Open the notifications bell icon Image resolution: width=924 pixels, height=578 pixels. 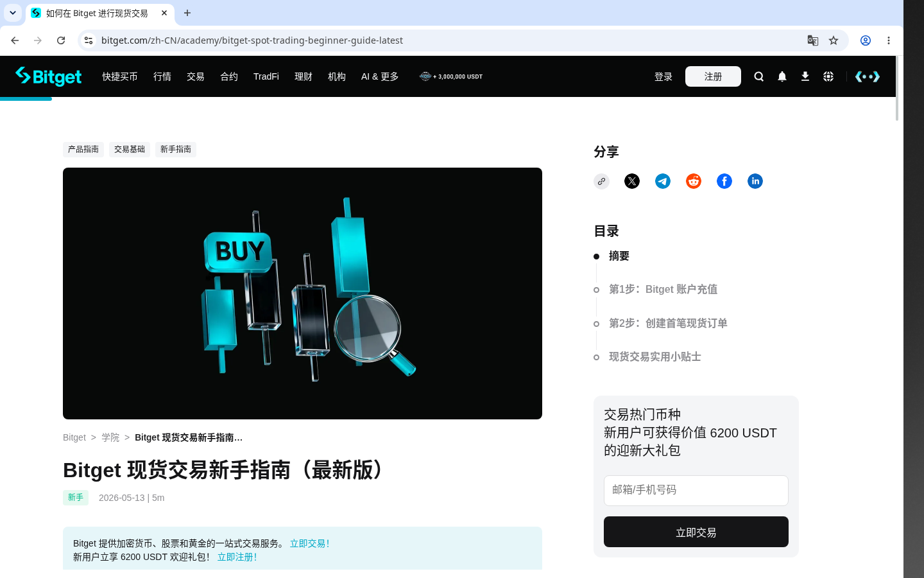tap(782, 76)
